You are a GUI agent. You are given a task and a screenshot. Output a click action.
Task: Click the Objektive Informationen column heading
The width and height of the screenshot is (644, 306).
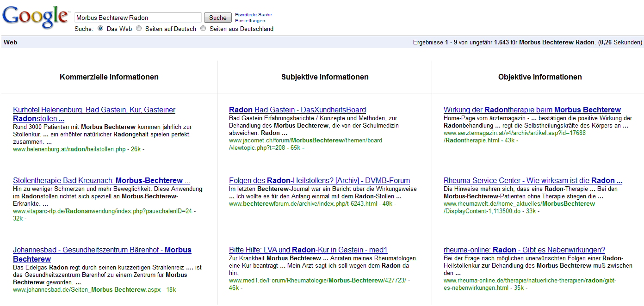click(540, 77)
